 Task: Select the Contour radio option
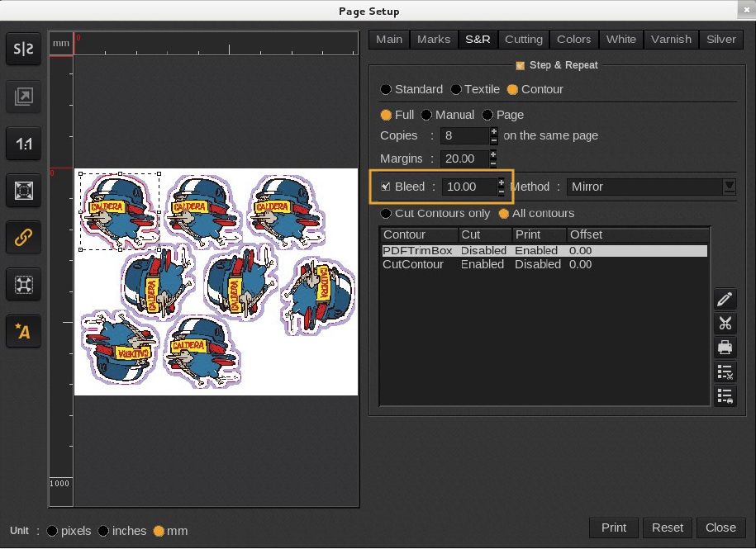[x=512, y=89]
